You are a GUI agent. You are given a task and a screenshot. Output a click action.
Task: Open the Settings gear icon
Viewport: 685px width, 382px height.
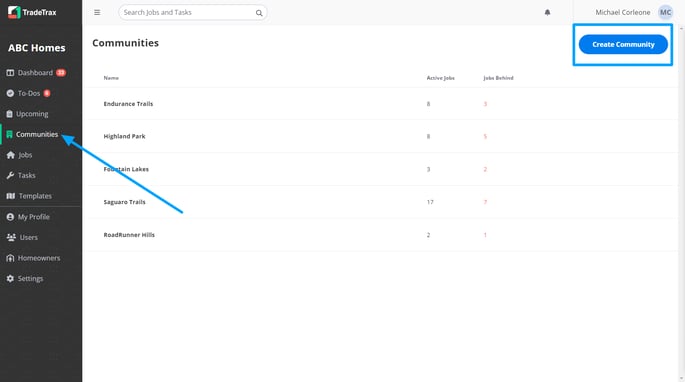pyautogui.click(x=10, y=278)
